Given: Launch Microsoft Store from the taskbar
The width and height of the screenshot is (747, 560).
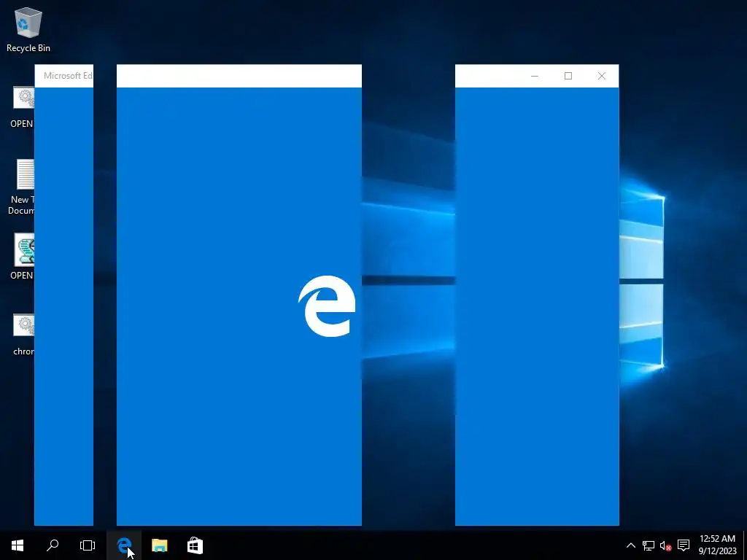Looking at the screenshot, I should 195,545.
